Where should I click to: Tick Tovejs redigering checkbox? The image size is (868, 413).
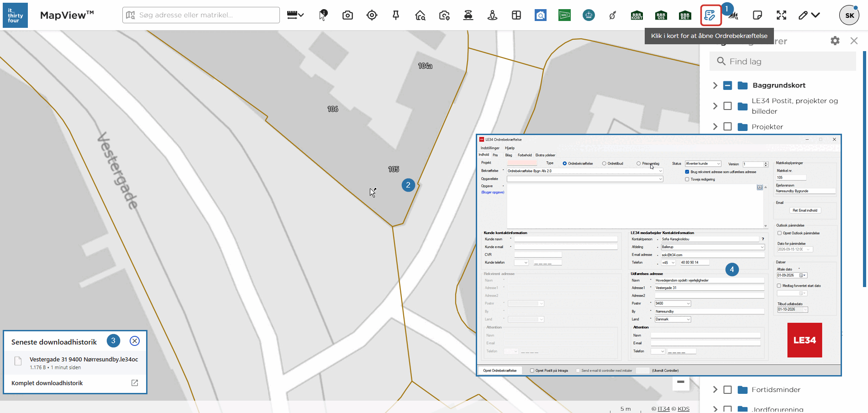click(x=687, y=179)
